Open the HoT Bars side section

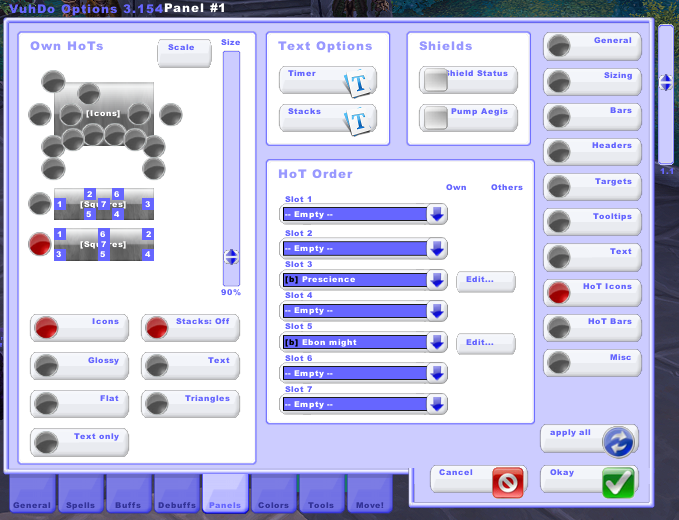[592, 328]
